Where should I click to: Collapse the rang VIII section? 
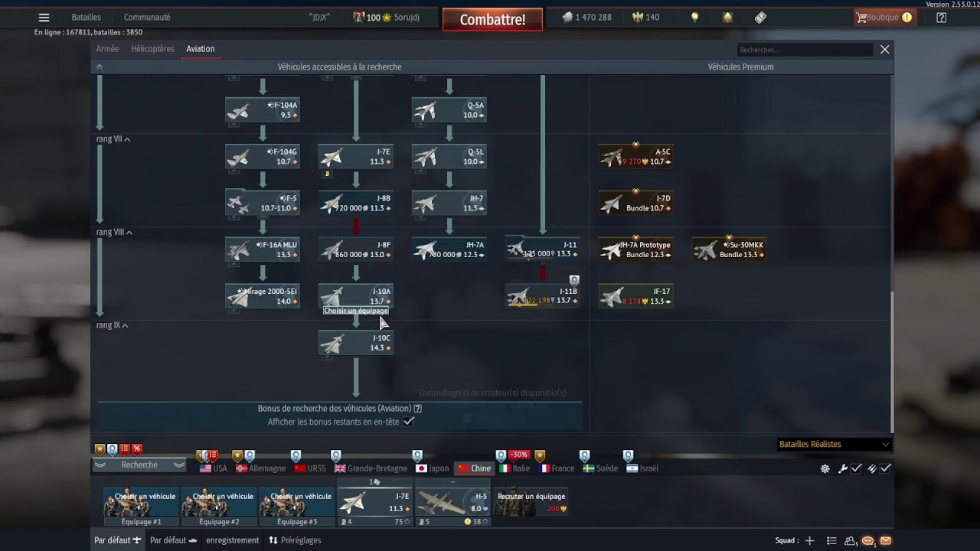tap(114, 232)
